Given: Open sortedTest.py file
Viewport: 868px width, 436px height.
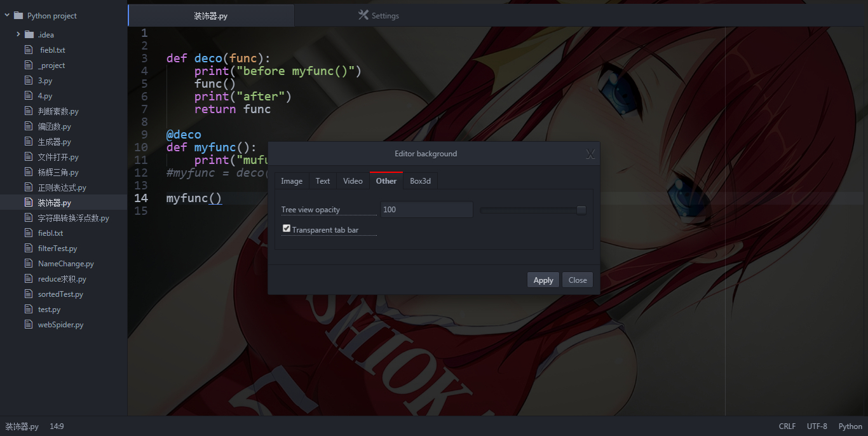Looking at the screenshot, I should [x=60, y=294].
